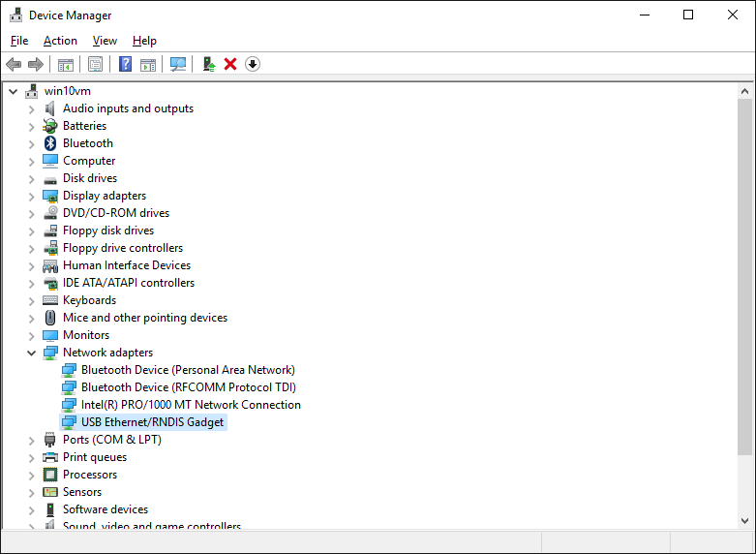This screenshot has width=756, height=554.
Task: Expand the Floppy drive controllers category
Action: (31, 248)
